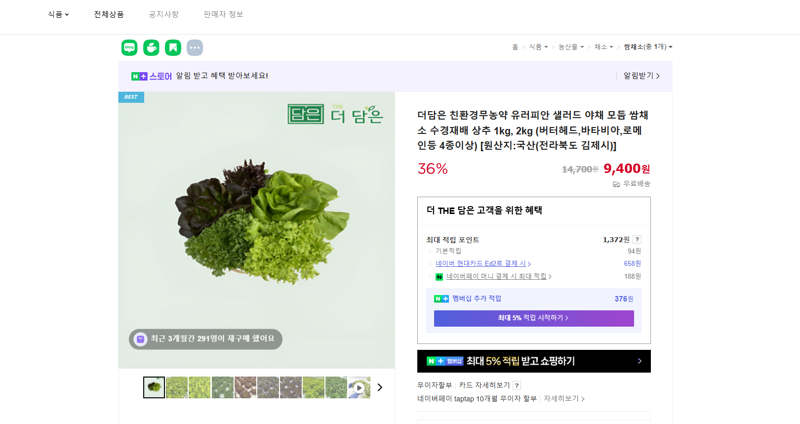Click the 기본적립 row
This screenshot has width=800, height=424.
tap(534, 251)
